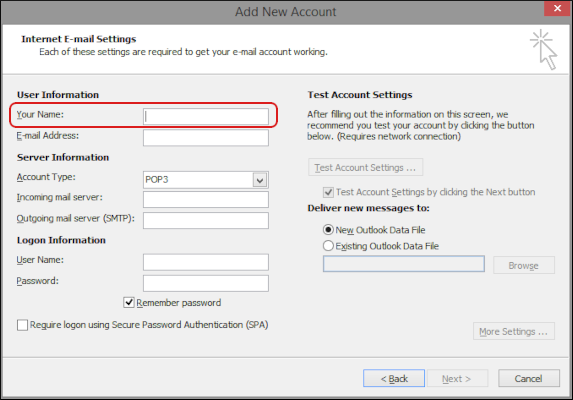Click the Internet E-mail Settings heading
Image resolution: width=573 pixels, height=400 pixels.
point(79,39)
